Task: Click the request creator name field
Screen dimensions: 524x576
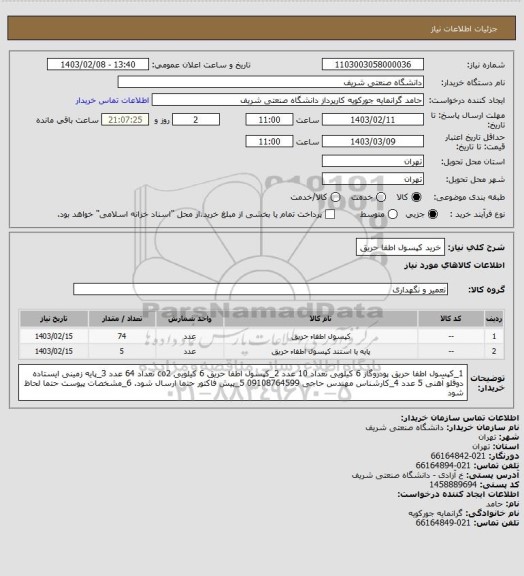Action: coord(288,100)
